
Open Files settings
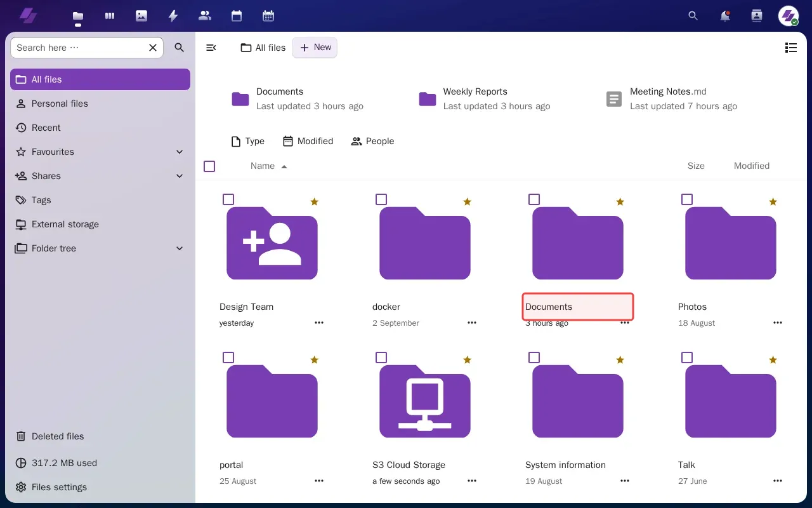[x=59, y=487]
